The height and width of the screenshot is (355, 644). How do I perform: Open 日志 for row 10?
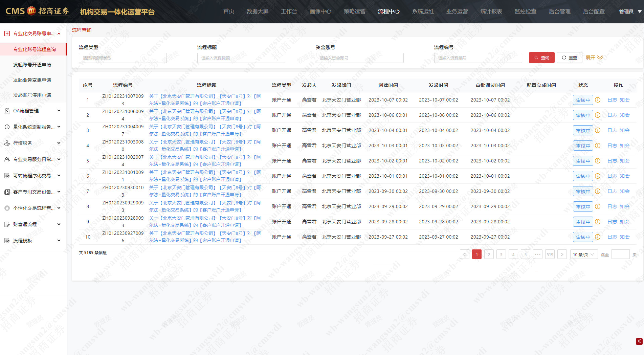point(612,237)
